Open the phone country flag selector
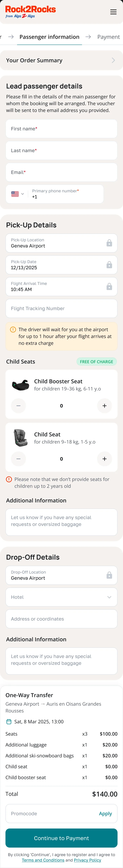 tap(18, 194)
